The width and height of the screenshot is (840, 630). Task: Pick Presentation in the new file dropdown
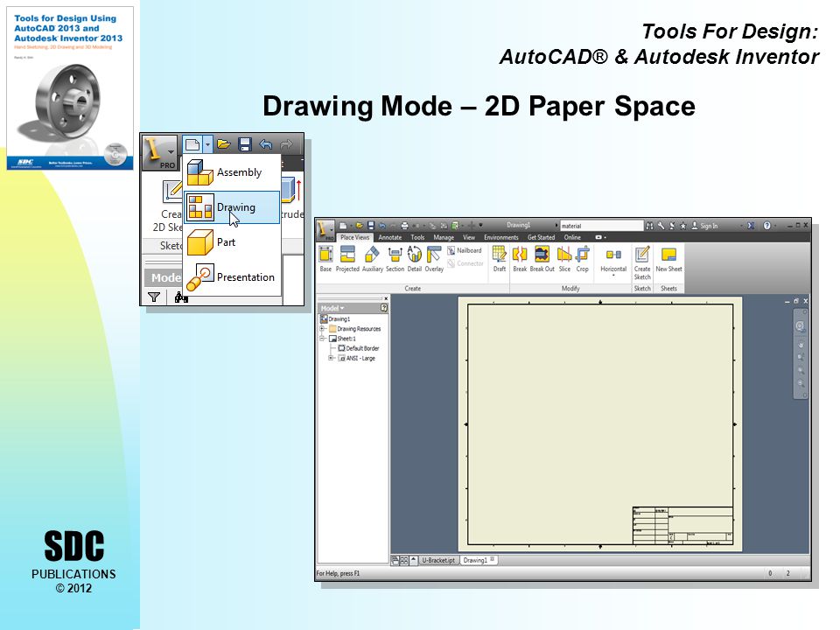(231, 277)
